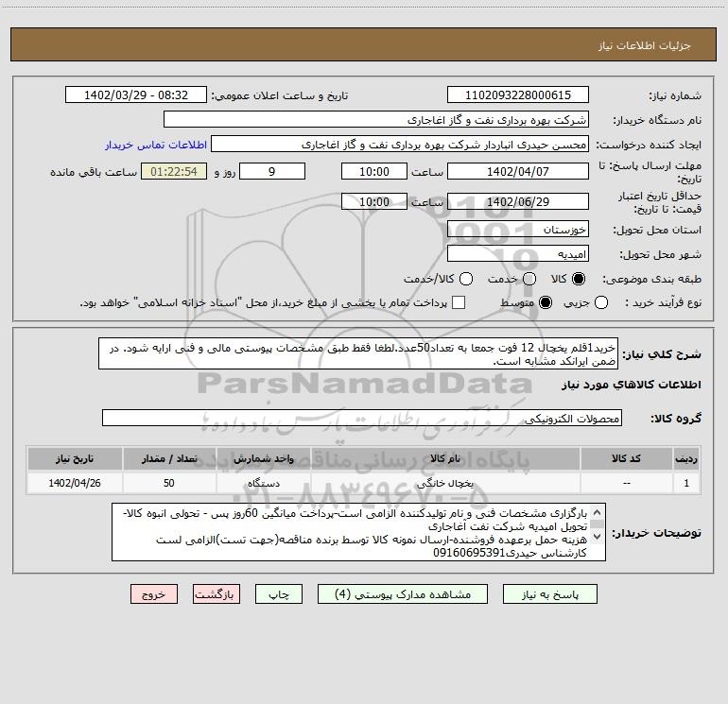Click the نام کالا column header
Viewport: 728px width, 704px height.
point(445,458)
